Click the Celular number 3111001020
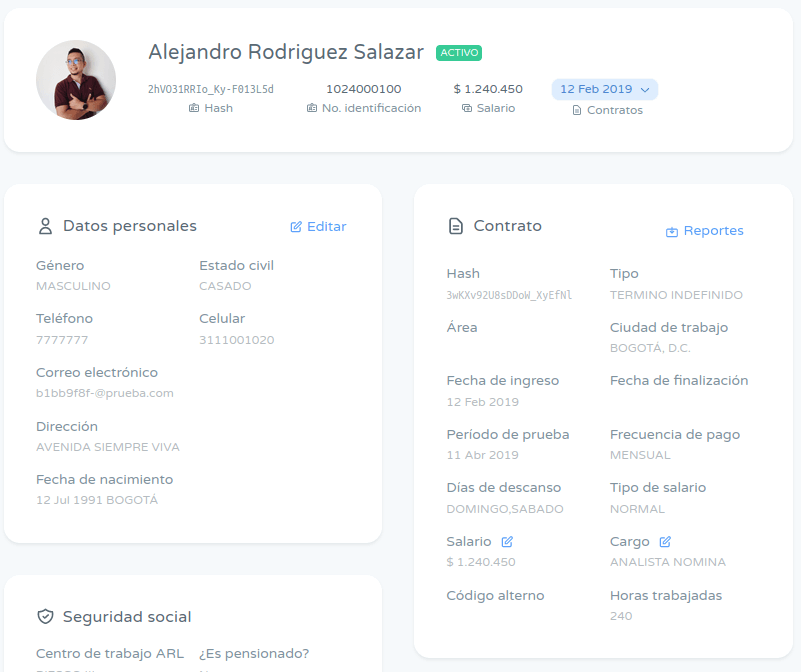This screenshot has height=672, width=801. [236, 340]
